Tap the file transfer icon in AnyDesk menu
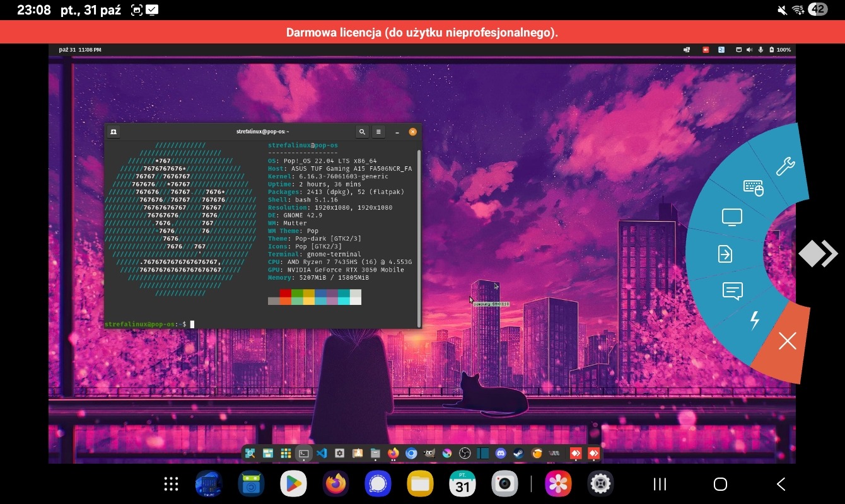Screen dimensions: 845x504 725,254
